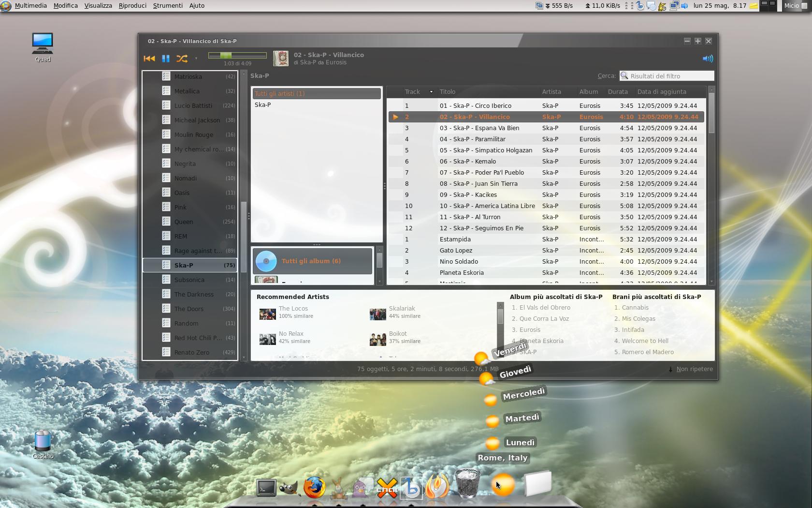Select the Gato Lopez track
812x508 pixels.
coord(546,250)
